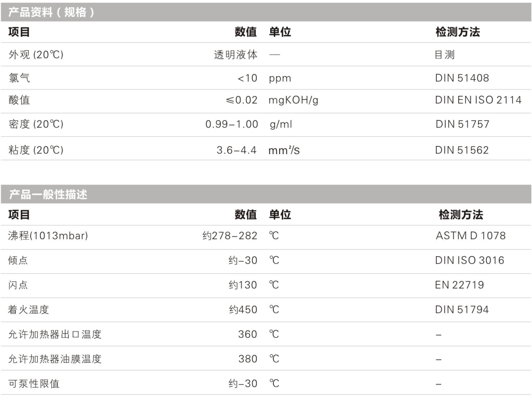This screenshot has width=532, height=396.
Task: Click the ASTM D 1078 method
Action: (x=471, y=236)
